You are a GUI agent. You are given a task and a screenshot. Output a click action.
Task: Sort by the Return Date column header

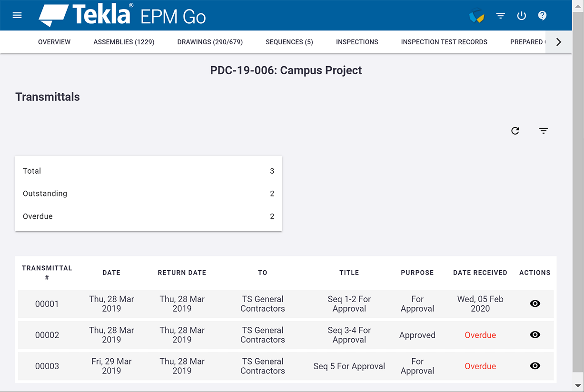(182, 273)
